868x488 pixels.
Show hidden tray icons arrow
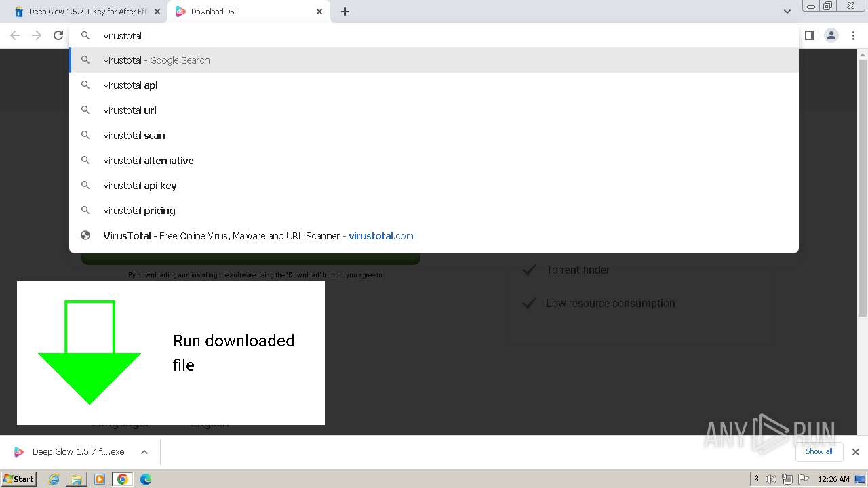756,479
